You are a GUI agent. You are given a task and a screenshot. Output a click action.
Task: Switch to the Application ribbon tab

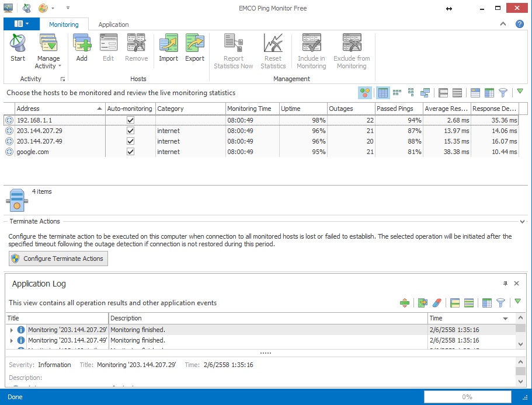pyautogui.click(x=113, y=25)
